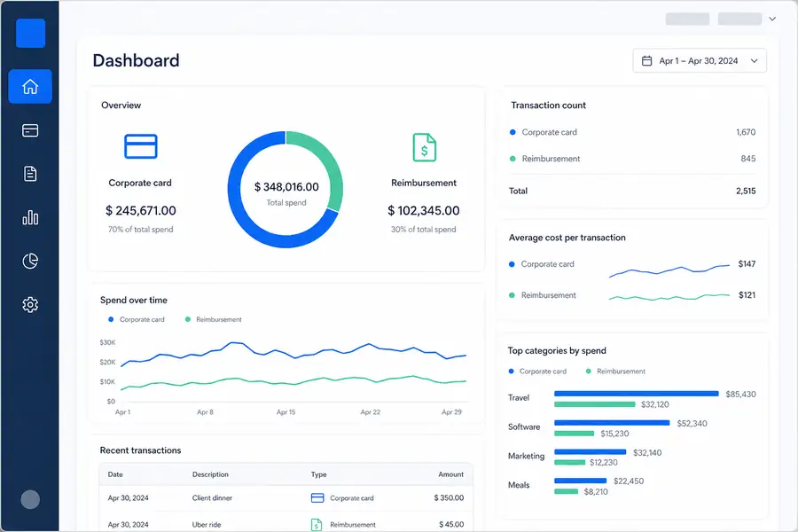Screen dimensions: 798x532
Task: Click the Marketing category label
Action: (x=526, y=456)
